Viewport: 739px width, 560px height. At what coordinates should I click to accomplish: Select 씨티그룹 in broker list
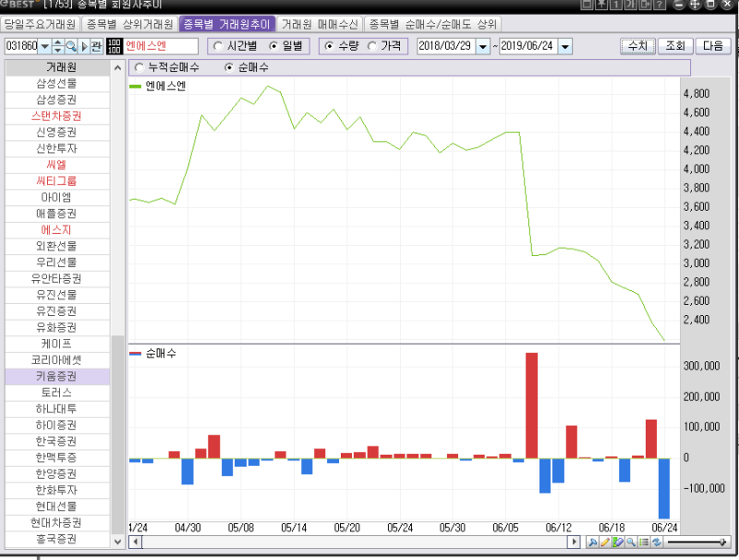(x=57, y=181)
